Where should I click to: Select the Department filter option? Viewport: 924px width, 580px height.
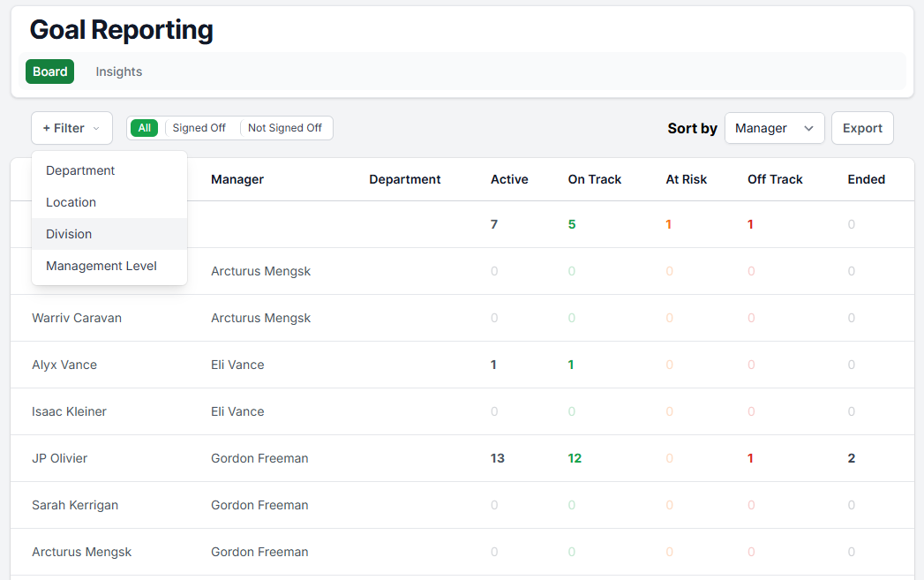coord(80,170)
